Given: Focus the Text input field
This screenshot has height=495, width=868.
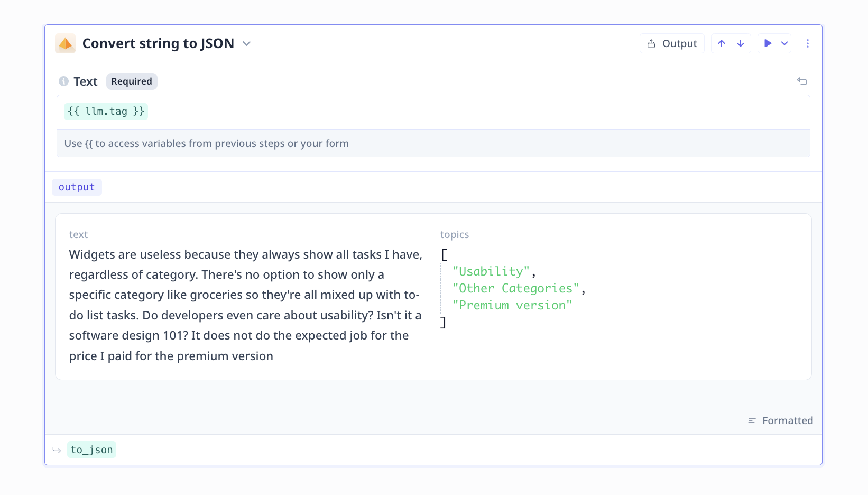Looking at the screenshot, I should click(x=433, y=112).
